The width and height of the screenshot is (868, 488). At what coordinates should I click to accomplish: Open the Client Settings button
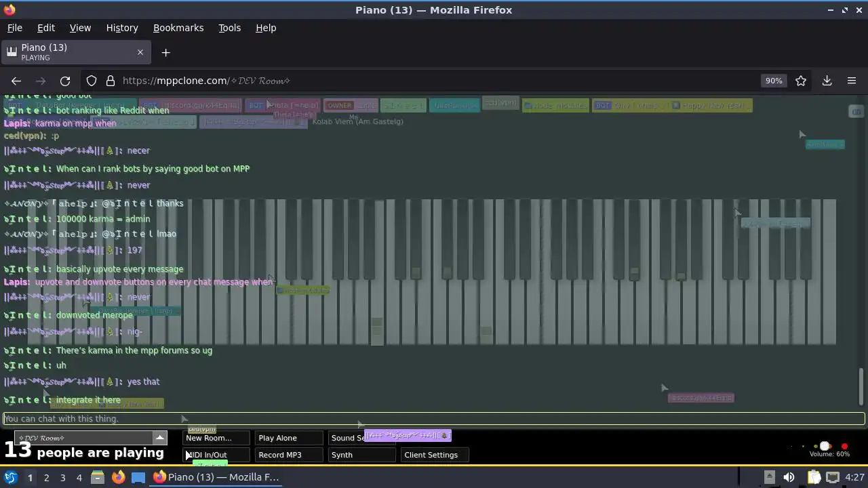(x=435, y=455)
